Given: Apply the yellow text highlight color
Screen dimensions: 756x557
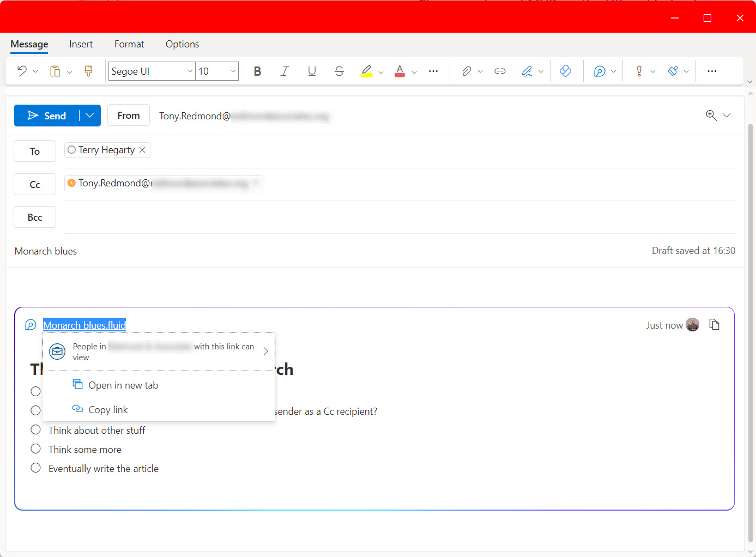Looking at the screenshot, I should coord(366,71).
